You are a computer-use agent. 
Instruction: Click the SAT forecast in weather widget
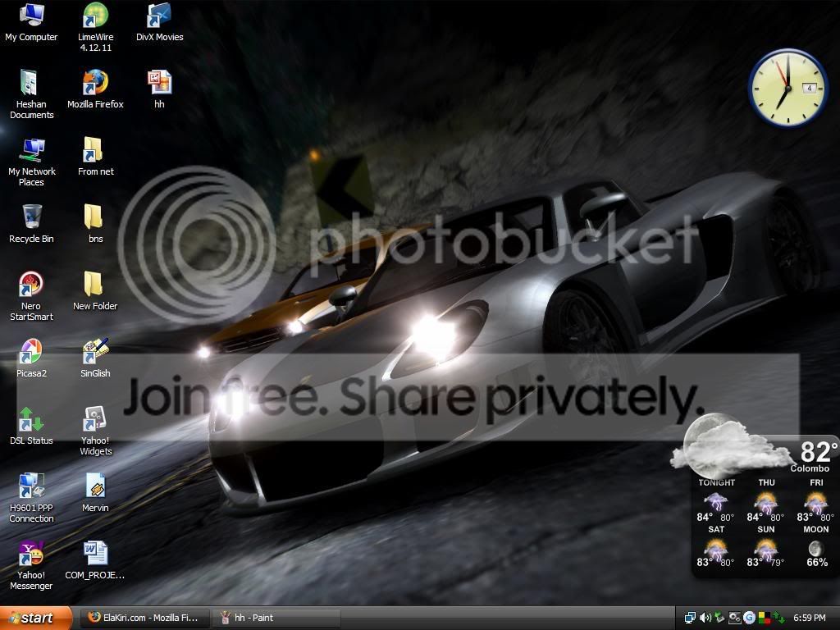click(x=715, y=546)
